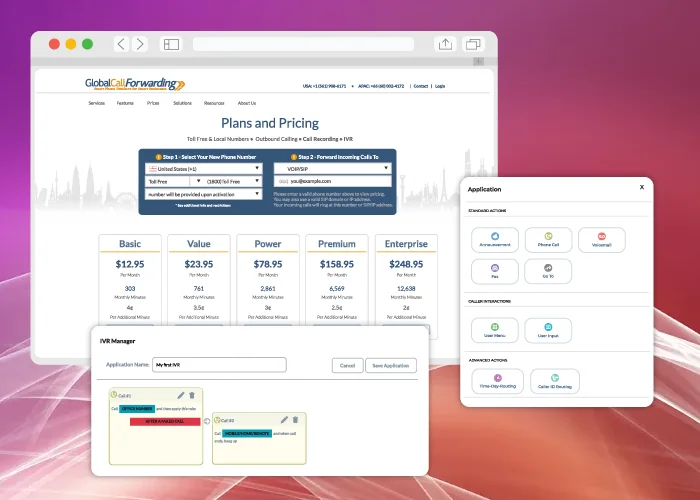Edit Call #1 with pencil icon

tap(180, 395)
